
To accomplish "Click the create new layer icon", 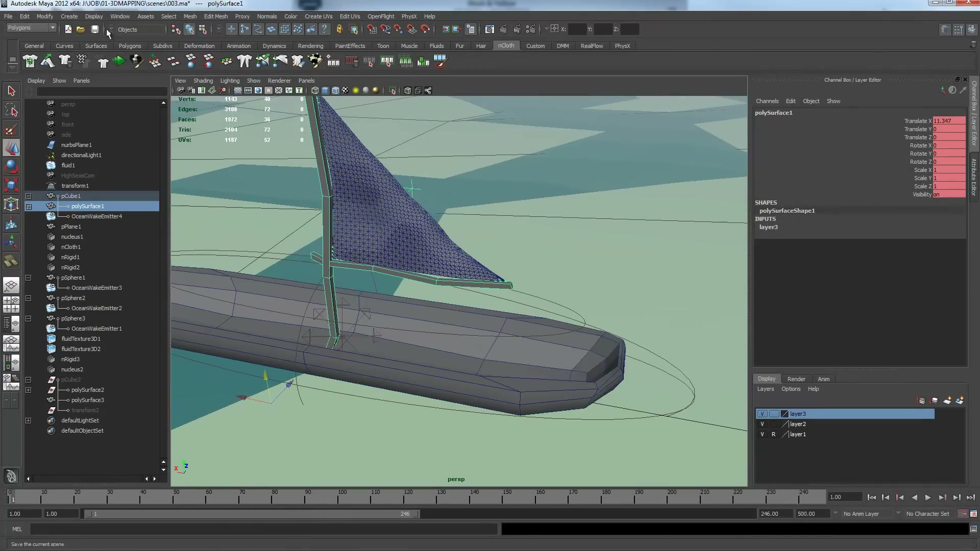I will [x=947, y=400].
